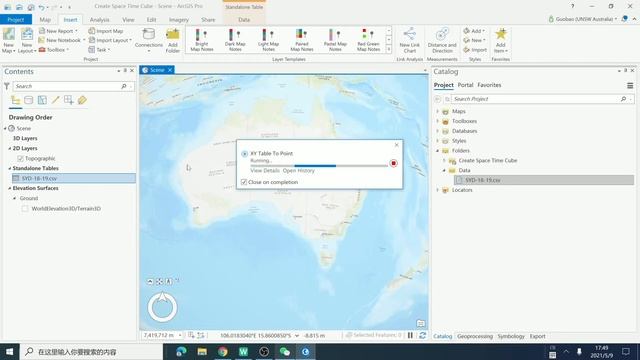The height and width of the screenshot is (360, 640).
Task: Select Dark Map Notes template
Action: click(x=235, y=40)
